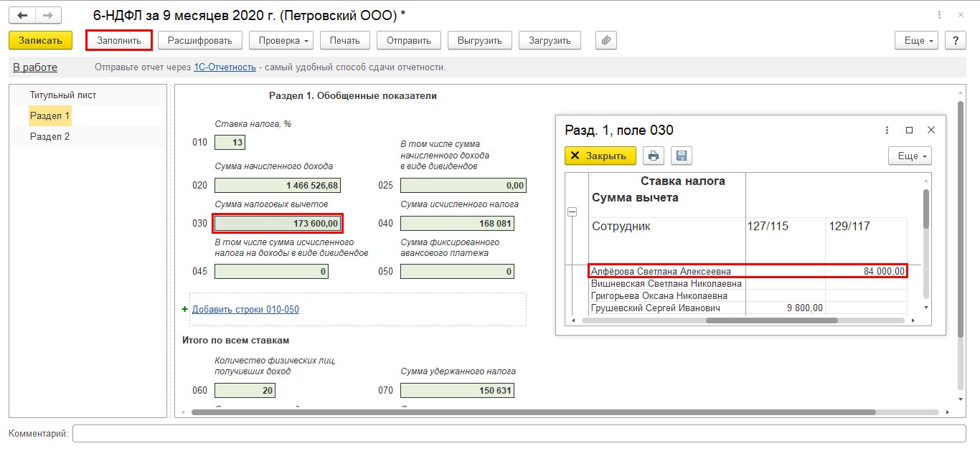Open the Еще dropdown in the popup window

pyautogui.click(x=910, y=156)
